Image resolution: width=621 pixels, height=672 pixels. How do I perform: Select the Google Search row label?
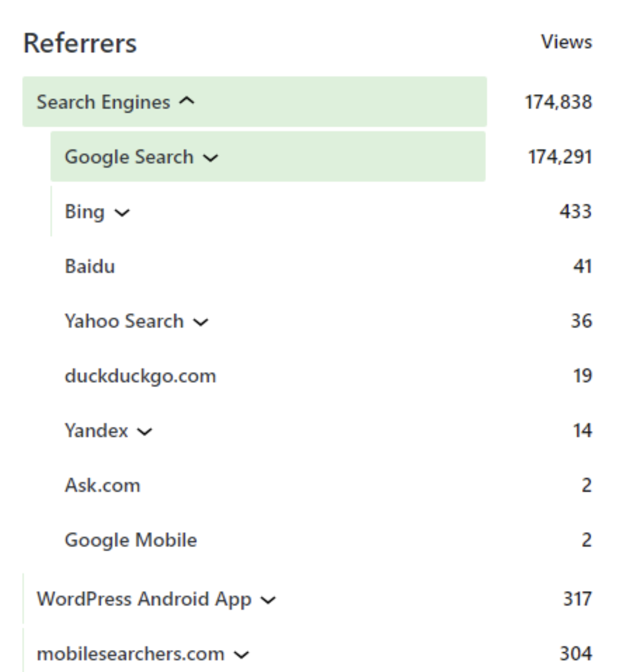coord(129,157)
